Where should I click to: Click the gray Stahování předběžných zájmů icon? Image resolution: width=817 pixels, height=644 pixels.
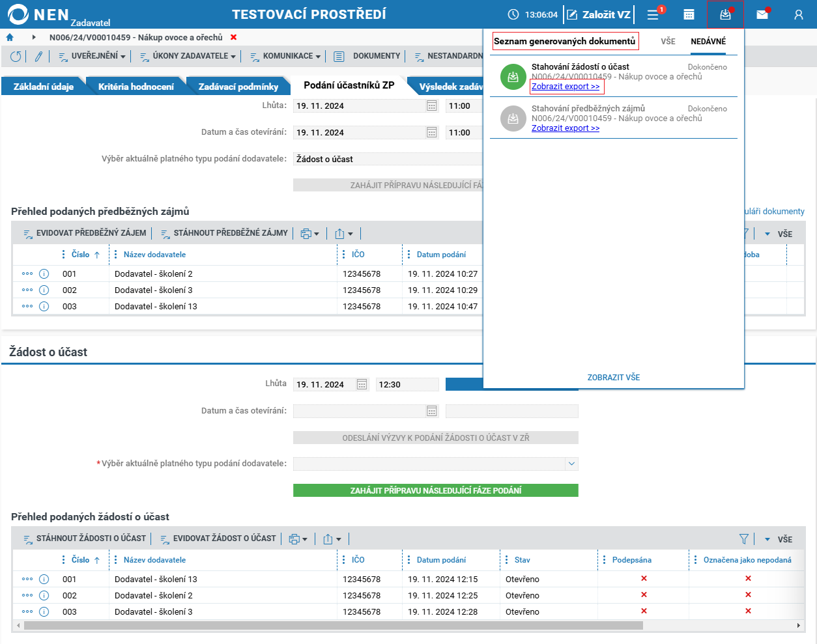point(513,119)
